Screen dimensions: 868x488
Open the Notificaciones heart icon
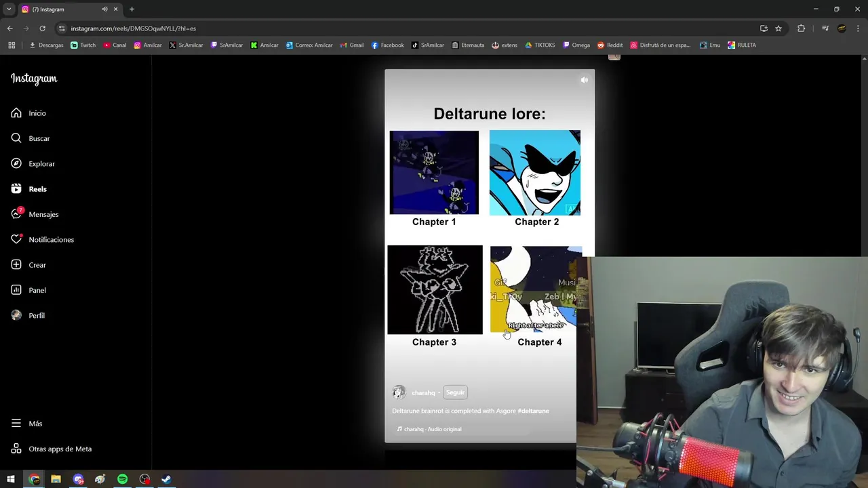pyautogui.click(x=16, y=239)
